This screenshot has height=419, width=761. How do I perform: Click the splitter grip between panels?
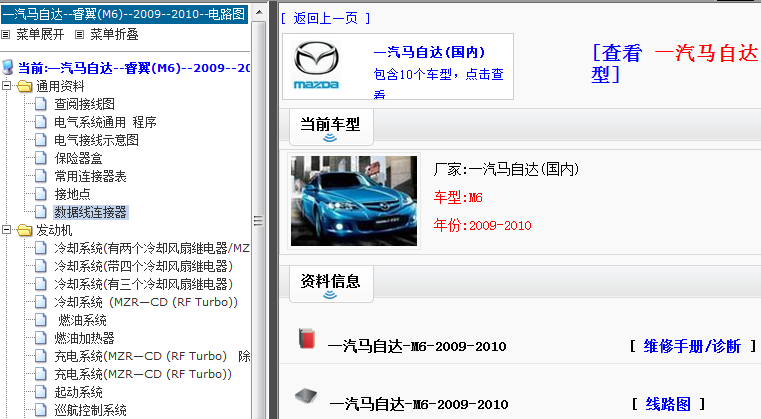pos(258,220)
